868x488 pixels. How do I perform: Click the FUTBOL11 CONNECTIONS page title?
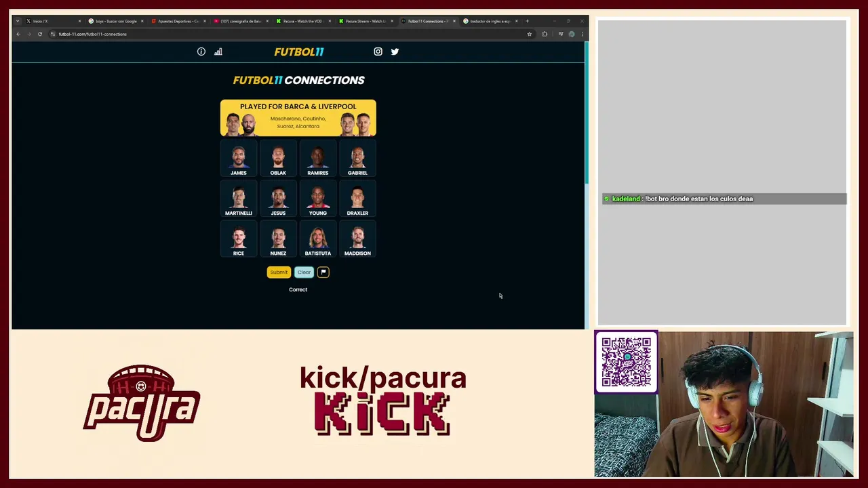click(298, 80)
